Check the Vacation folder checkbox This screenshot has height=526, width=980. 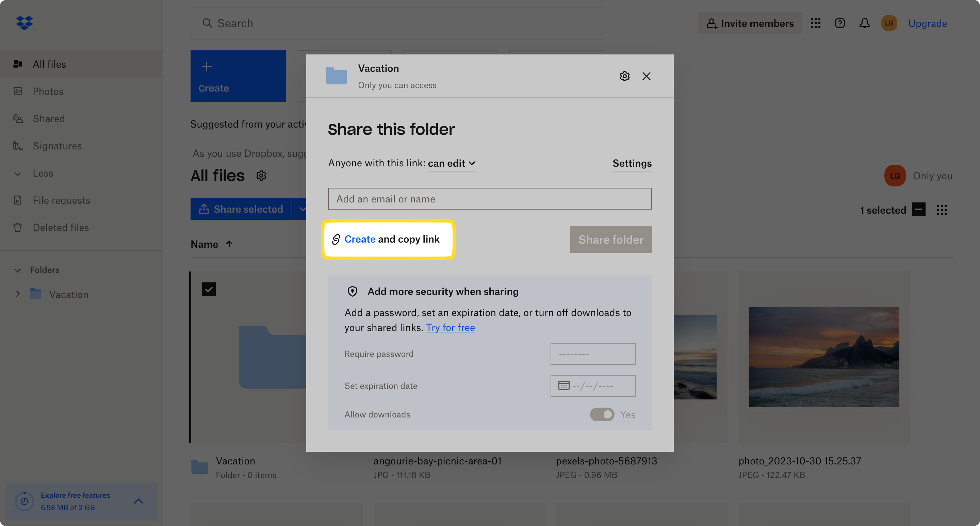click(209, 289)
